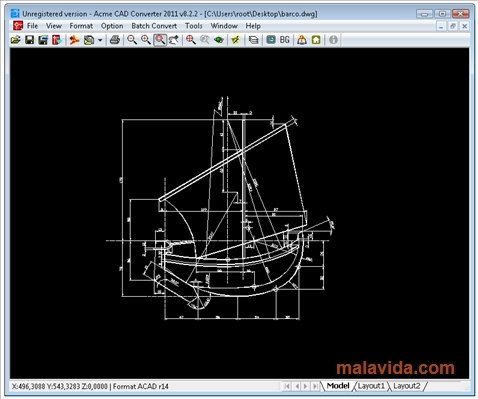Switch to the Layout1 tab
Image resolution: width=478 pixels, height=399 pixels.
pyautogui.click(x=371, y=386)
